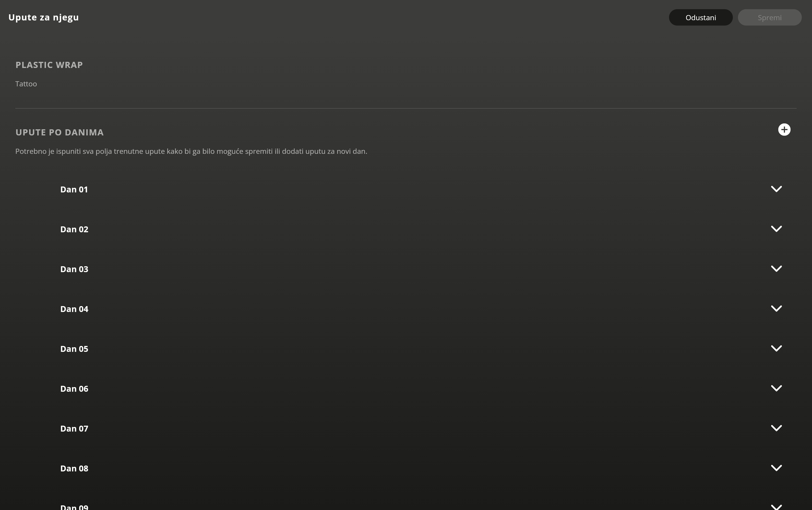The image size is (812, 510).
Task: Expand Dan 05 chevron arrow
Action: pos(776,348)
